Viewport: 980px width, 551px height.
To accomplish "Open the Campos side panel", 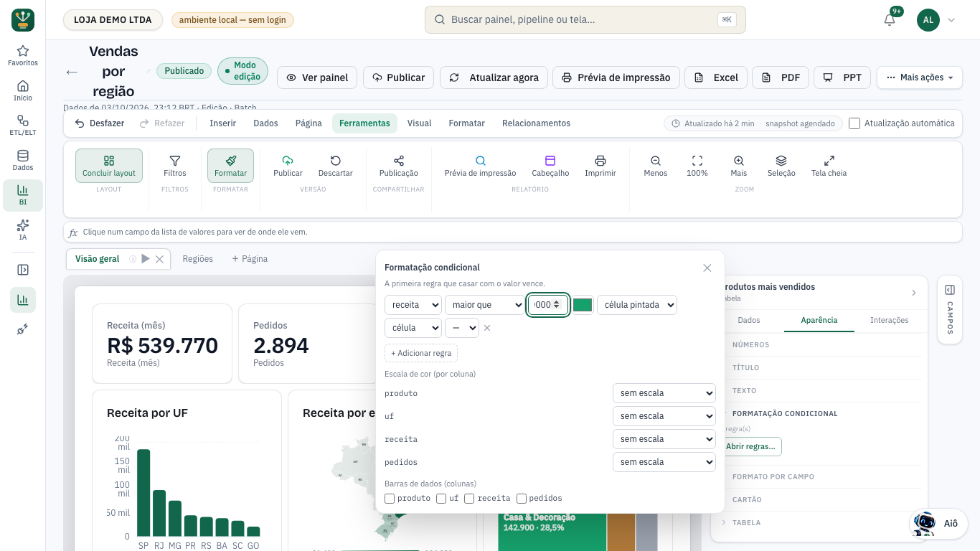I will (x=950, y=310).
